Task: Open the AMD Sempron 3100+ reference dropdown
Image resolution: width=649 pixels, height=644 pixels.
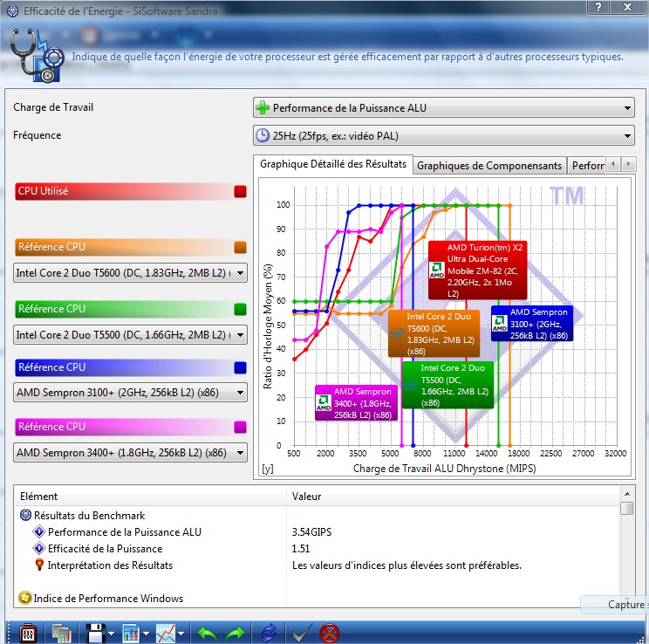Action: (x=130, y=393)
